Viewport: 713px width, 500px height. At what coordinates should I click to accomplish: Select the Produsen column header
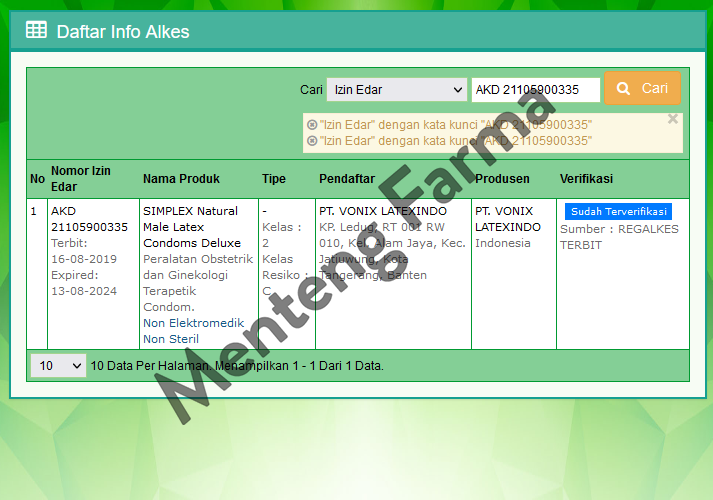click(x=502, y=179)
